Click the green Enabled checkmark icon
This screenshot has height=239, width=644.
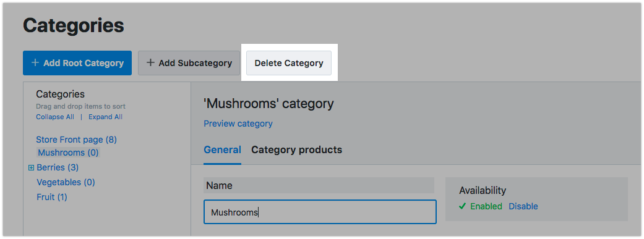pos(463,206)
